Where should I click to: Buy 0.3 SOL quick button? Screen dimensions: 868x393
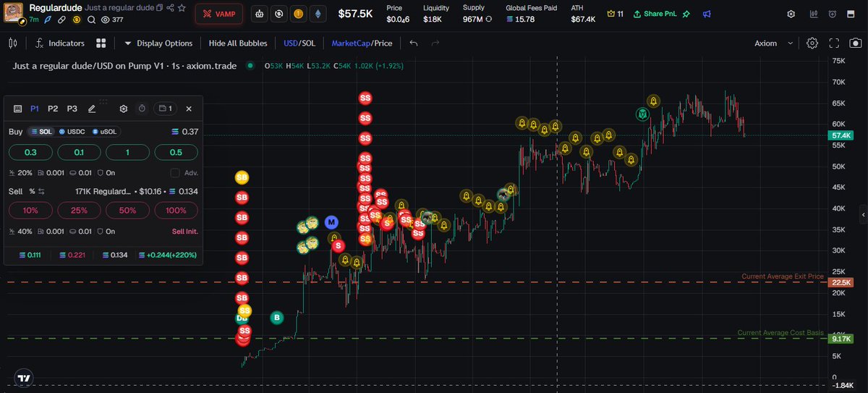(30, 152)
